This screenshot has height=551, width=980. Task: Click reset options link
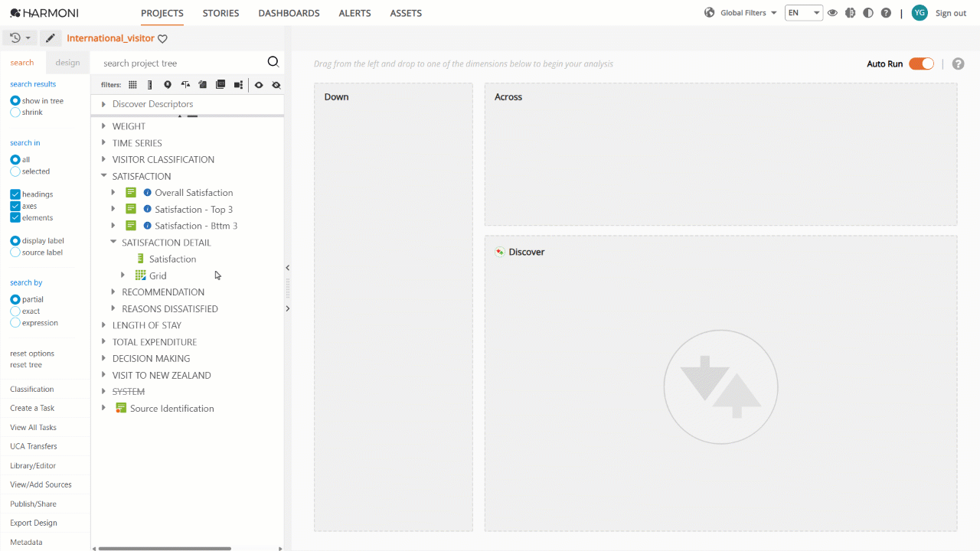[x=32, y=354]
